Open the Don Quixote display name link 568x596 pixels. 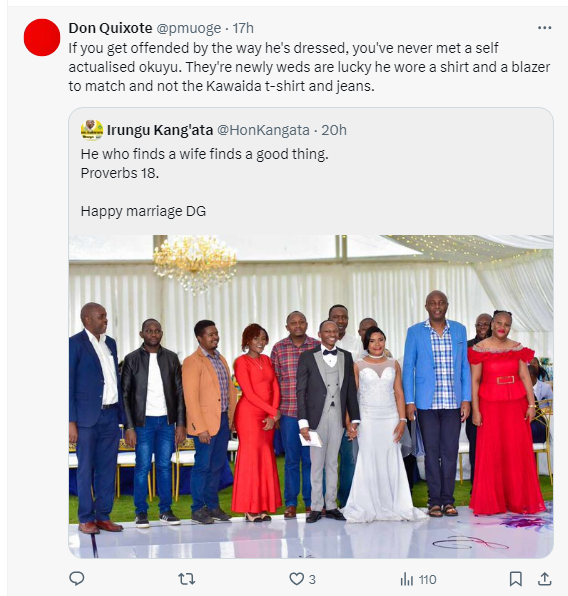110,28
